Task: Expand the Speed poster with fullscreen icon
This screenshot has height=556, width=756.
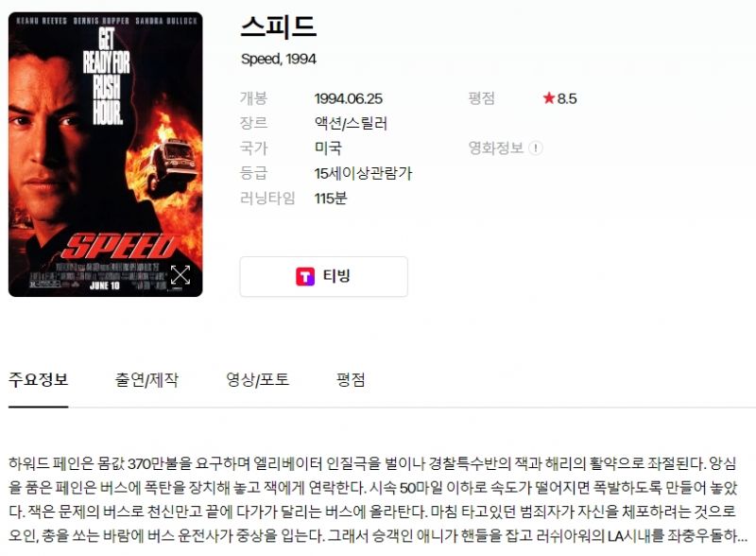Action: (x=180, y=275)
